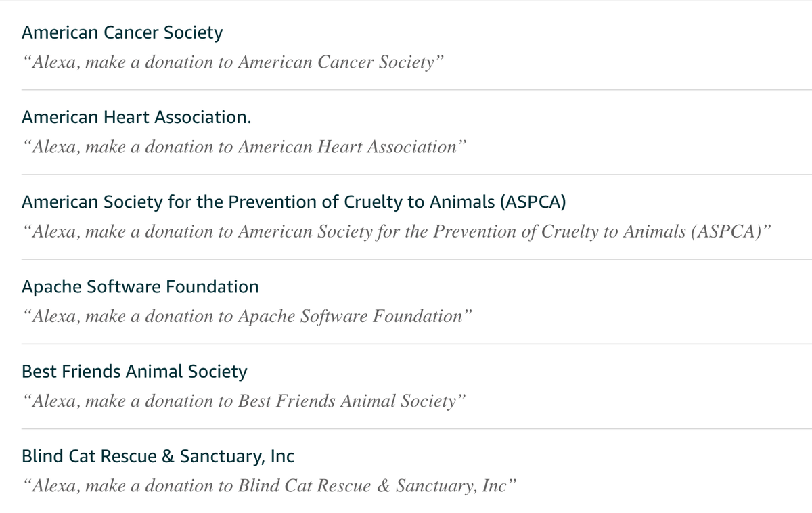This screenshot has width=812, height=513.
Task: Click the divider above the Blind Cat Rescue entry
Action: [417, 428]
